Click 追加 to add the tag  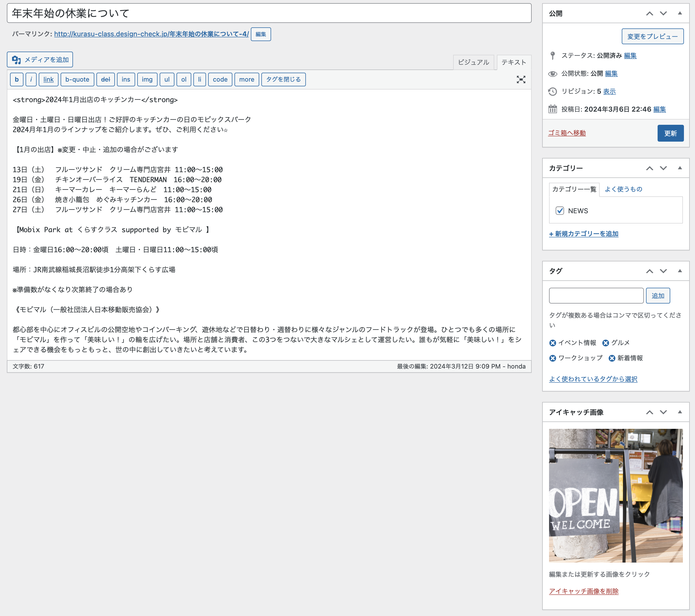tap(658, 296)
